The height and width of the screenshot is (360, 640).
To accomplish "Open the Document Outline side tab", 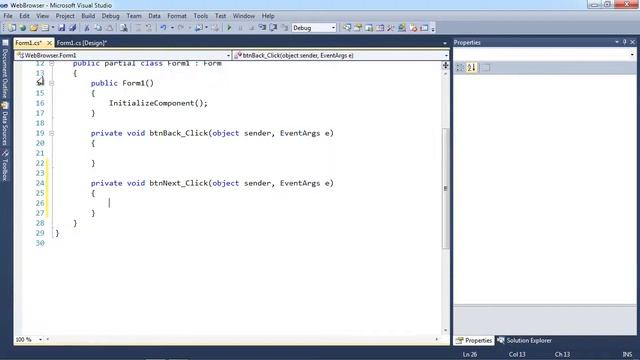I will point(5,69).
